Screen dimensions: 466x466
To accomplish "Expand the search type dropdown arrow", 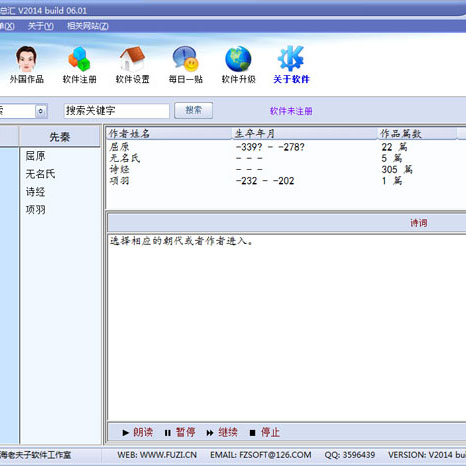I will click(41, 111).
